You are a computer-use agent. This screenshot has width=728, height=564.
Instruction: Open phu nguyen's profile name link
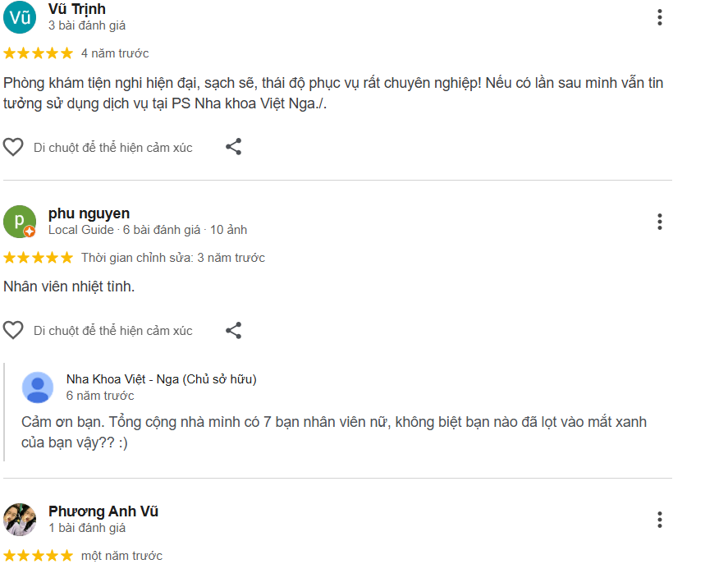pyautogui.click(x=89, y=213)
